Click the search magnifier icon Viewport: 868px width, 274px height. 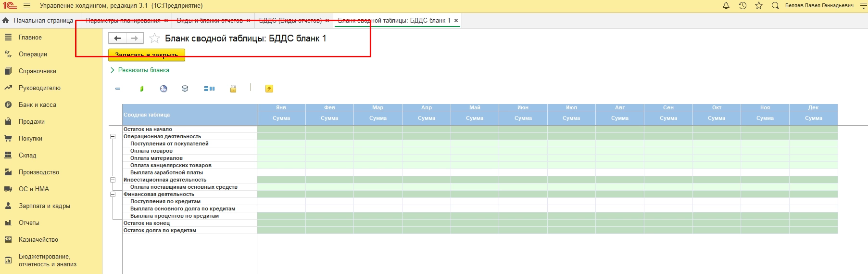(x=775, y=6)
